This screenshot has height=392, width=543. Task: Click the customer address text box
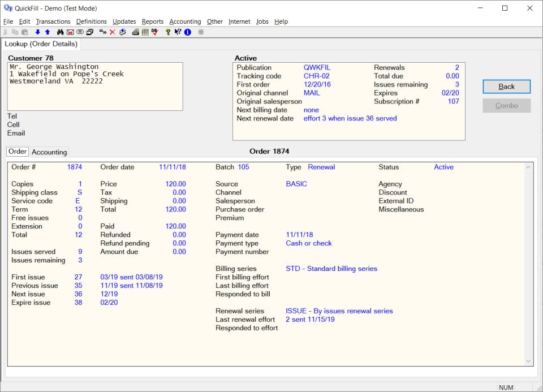(x=95, y=86)
